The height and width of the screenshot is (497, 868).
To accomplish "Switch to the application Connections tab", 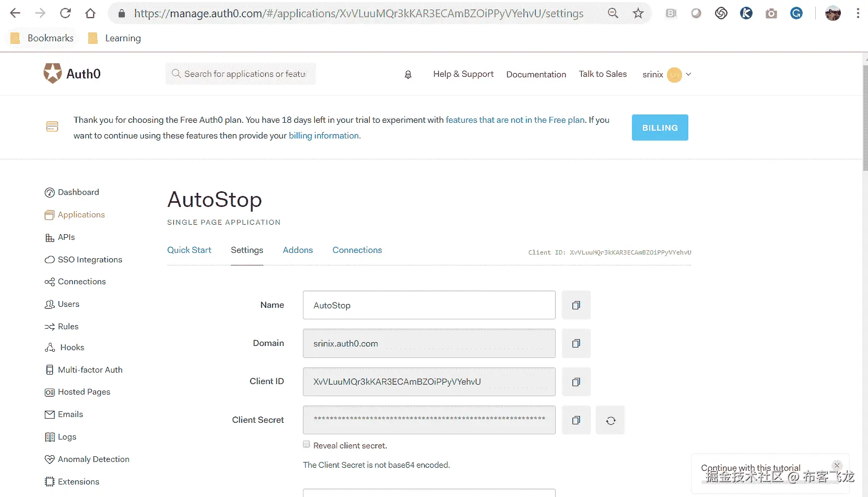I will point(357,250).
